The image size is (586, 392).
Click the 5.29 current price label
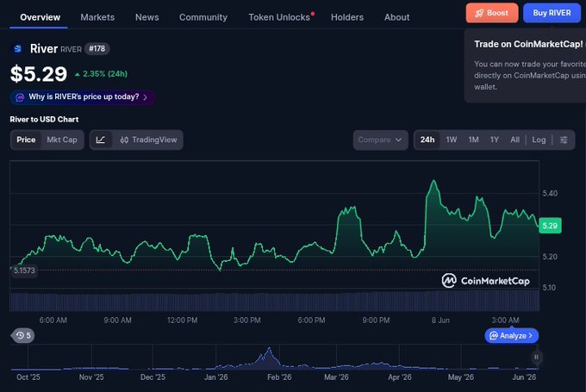[x=550, y=226]
